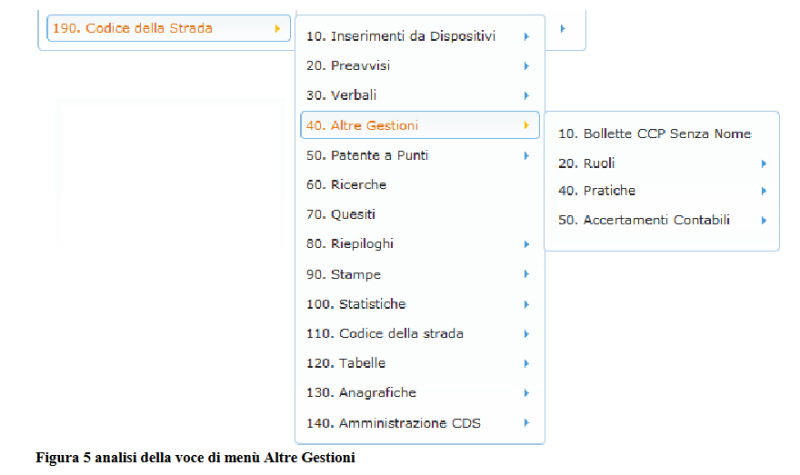The width and height of the screenshot is (800, 475).
Task: Expand the arrow beside 80. Riepiloghi
Action: click(x=526, y=244)
